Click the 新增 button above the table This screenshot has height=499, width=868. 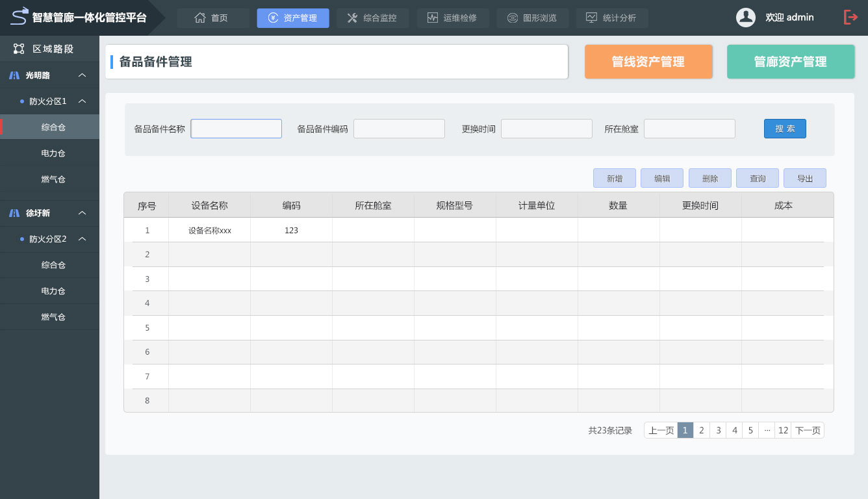point(615,179)
